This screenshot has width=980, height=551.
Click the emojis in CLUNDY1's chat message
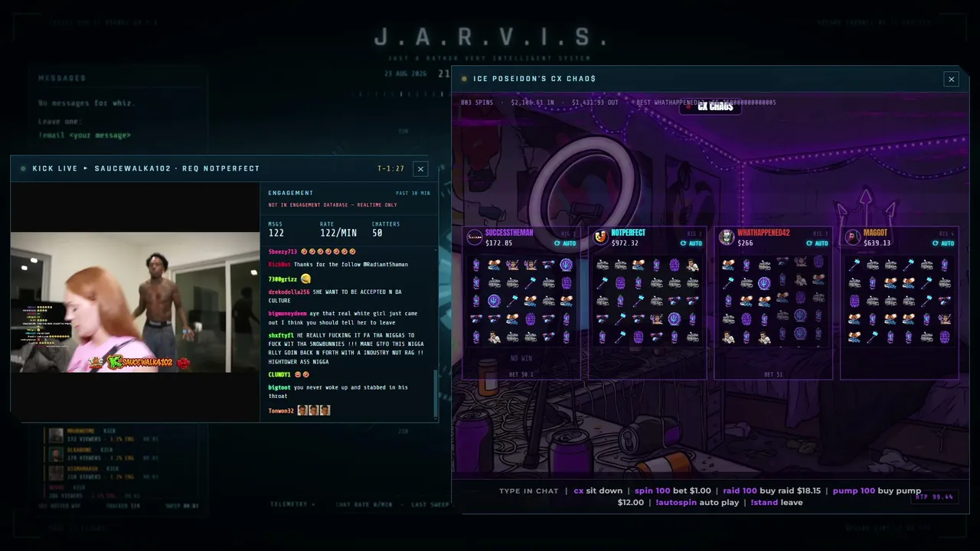tap(302, 375)
